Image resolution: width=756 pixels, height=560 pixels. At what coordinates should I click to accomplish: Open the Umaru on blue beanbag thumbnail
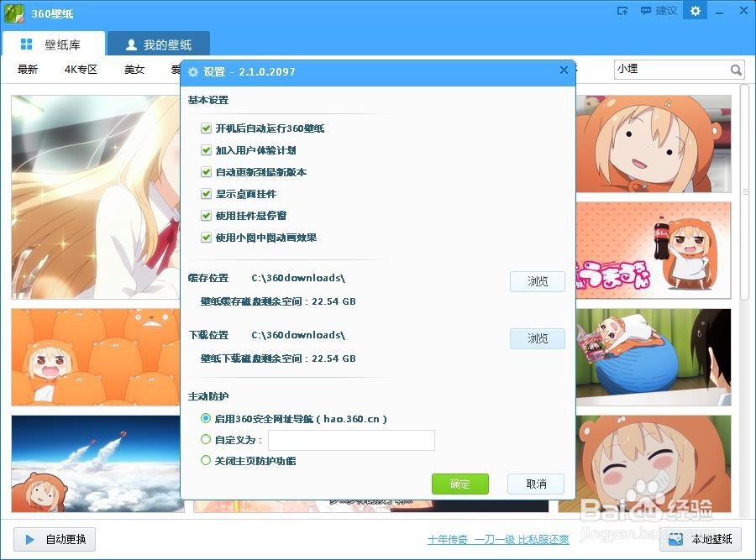[654, 357]
